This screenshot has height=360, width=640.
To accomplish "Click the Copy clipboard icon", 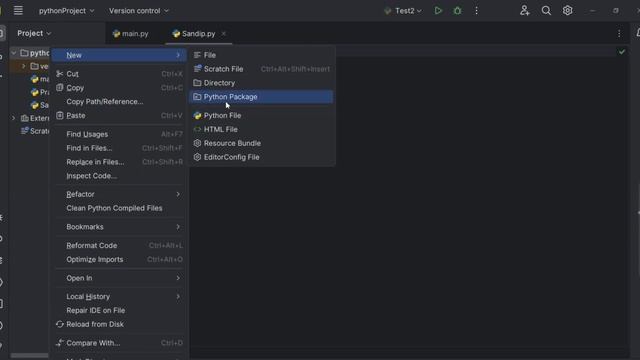I will click(60, 87).
